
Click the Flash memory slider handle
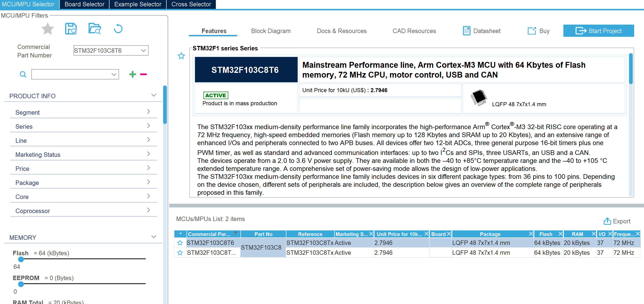(x=21, y=259)
